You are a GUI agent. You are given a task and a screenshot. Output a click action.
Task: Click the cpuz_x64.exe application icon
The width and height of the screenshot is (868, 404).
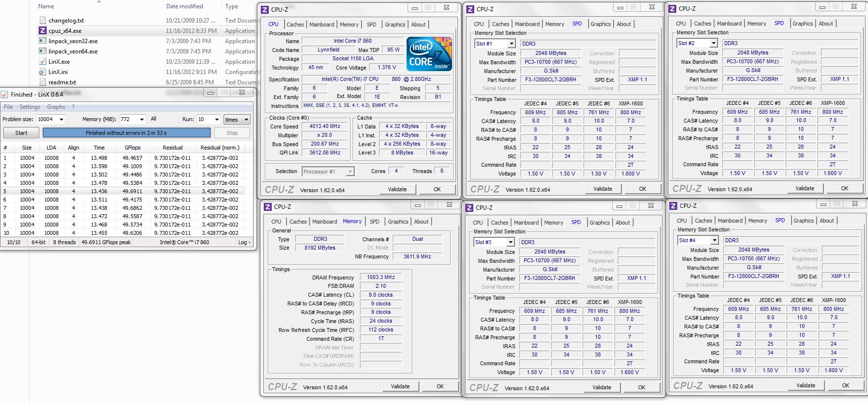pyautogui.click(x=42, y=31)
